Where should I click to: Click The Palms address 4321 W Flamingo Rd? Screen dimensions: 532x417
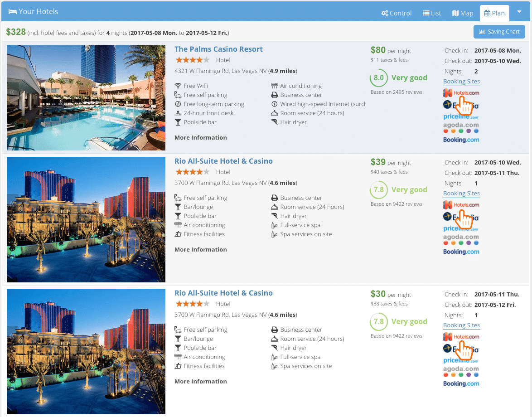click(x=236, y=71)
